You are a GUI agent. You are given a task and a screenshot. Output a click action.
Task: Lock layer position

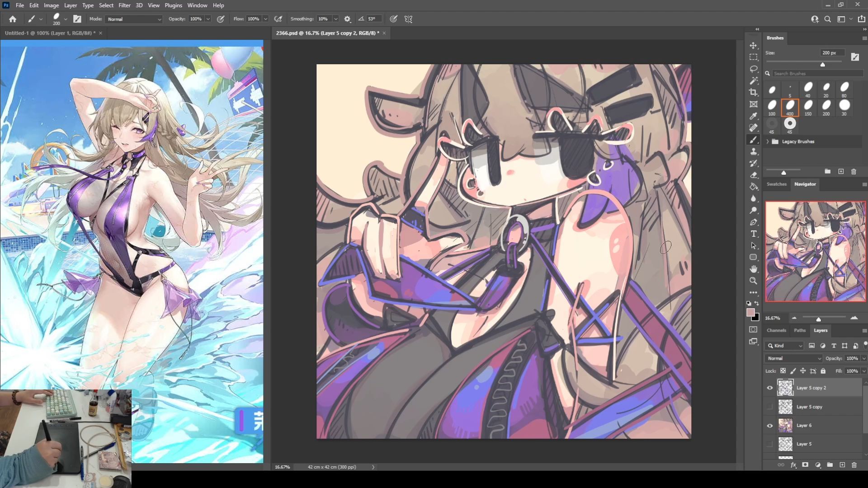(803, 371)
